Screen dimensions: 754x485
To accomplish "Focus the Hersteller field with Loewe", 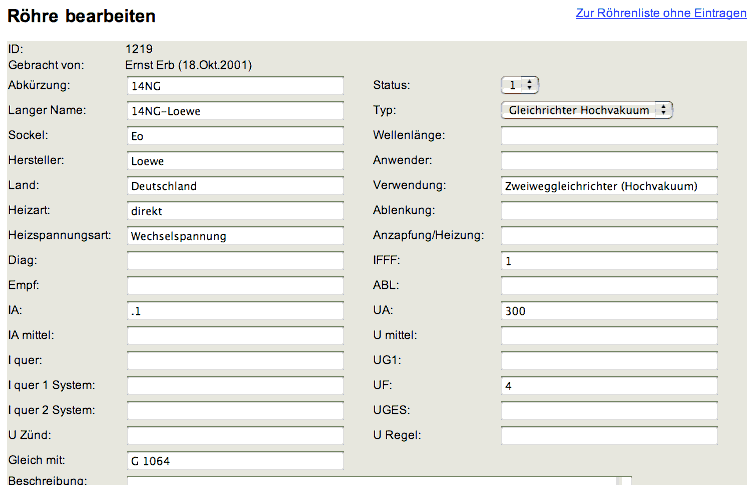I will pos(235,161).
